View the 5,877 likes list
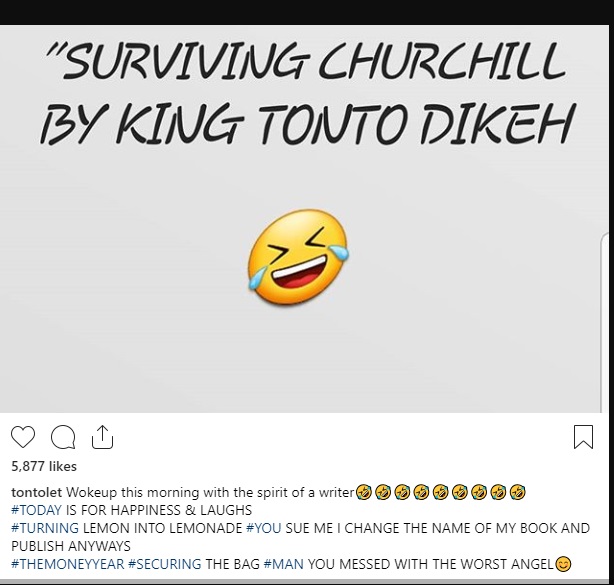This screenshot has width=614, height=585. (x=44, y=466)
